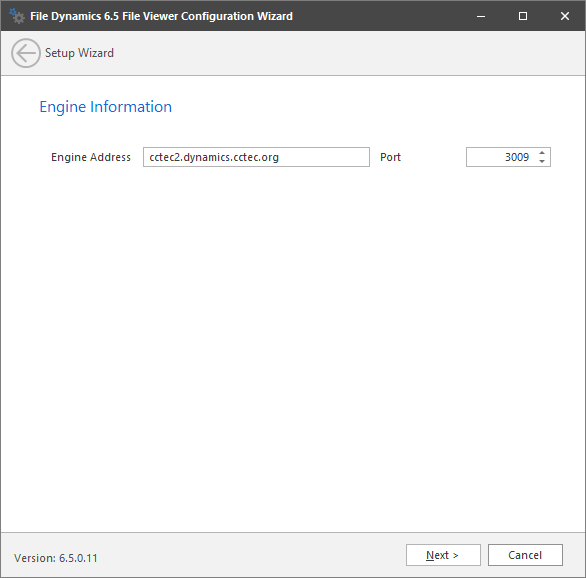Click into the Engine Address text field
Viewport: 586px width, 578px height.
(x=256, y=157)
